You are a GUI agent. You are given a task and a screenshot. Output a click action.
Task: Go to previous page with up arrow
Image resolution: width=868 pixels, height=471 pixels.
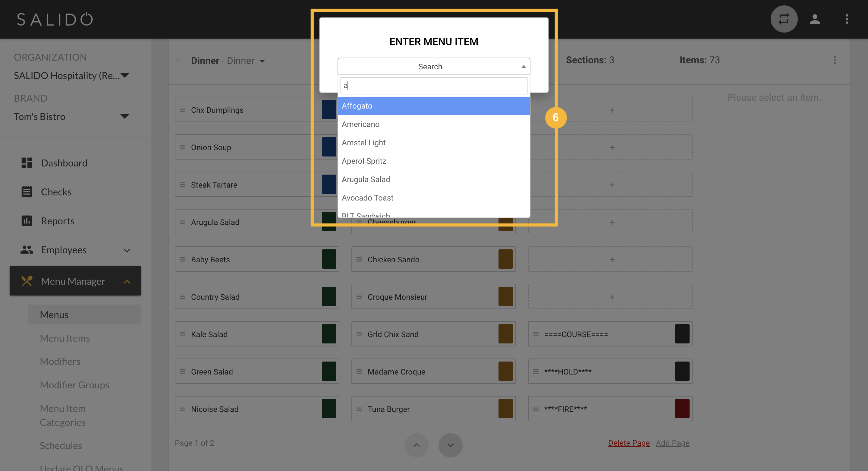click(417, 445)
